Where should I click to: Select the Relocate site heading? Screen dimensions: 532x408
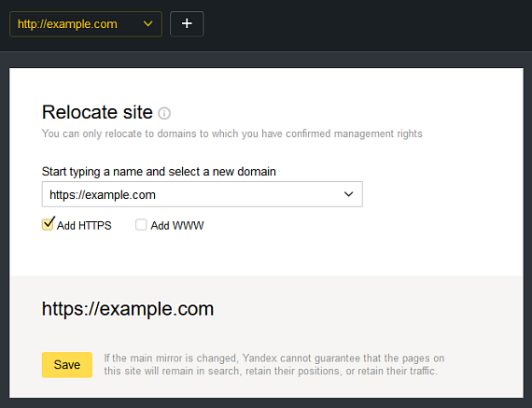(x=97, y=112)
